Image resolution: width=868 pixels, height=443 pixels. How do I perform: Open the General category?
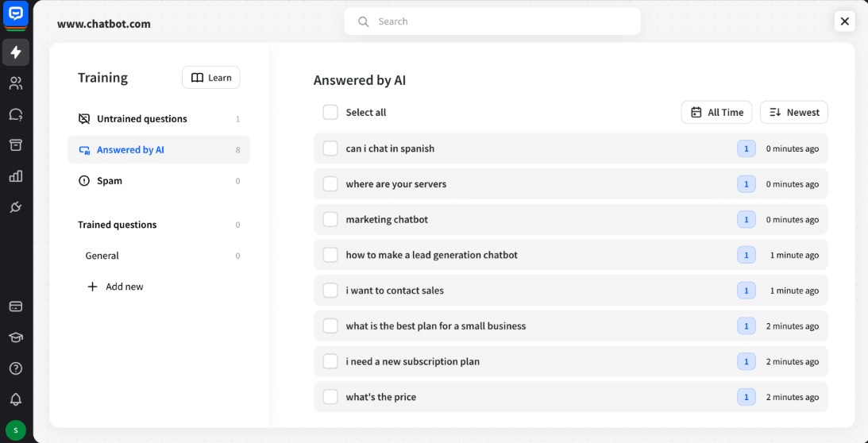[x=159, y=256]
